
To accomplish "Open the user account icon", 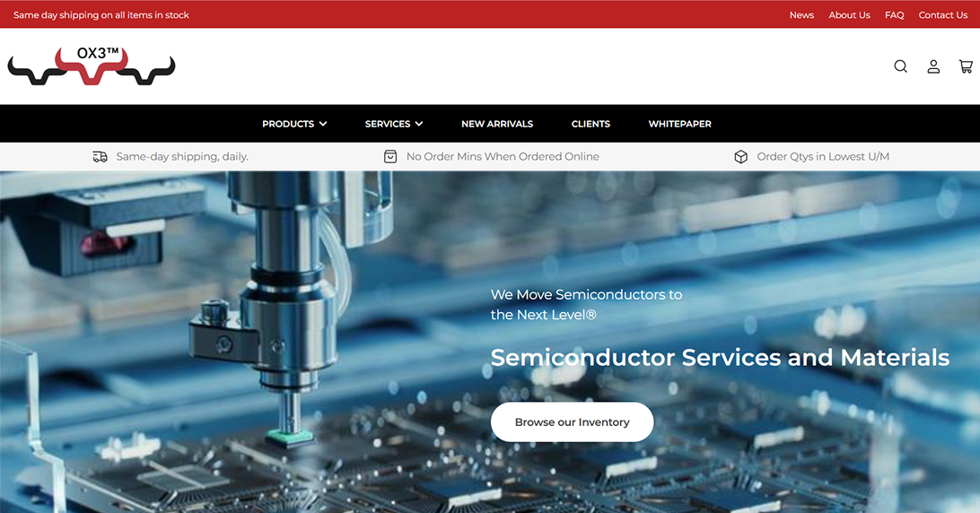I will point(933,66).
